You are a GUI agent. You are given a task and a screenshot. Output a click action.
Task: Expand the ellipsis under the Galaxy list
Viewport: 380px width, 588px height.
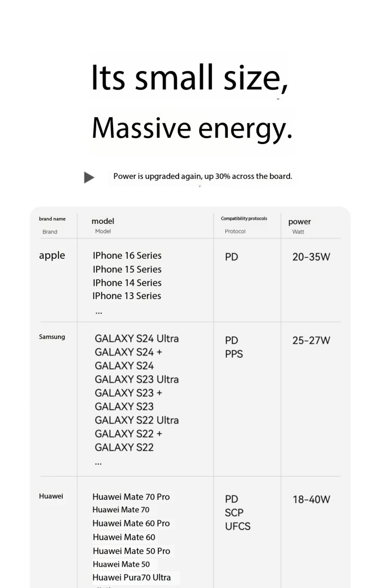click(98, 464)
